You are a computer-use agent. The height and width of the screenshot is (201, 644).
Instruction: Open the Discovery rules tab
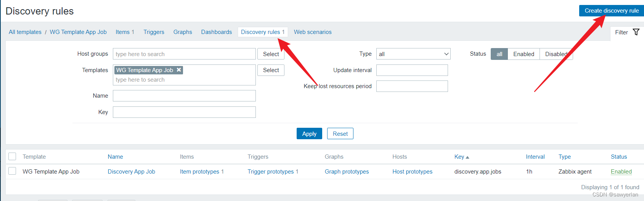click(x=262, y=32)
